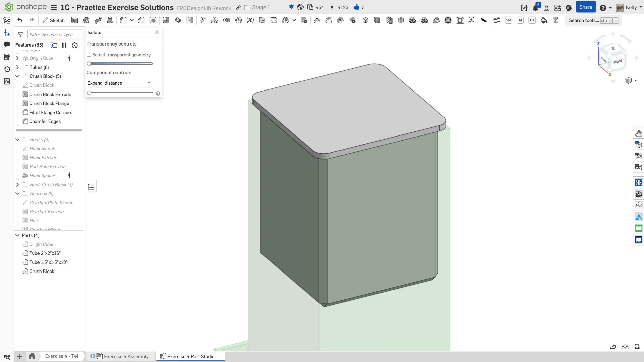Collapse the Crush Block folder

click(17, 76)
